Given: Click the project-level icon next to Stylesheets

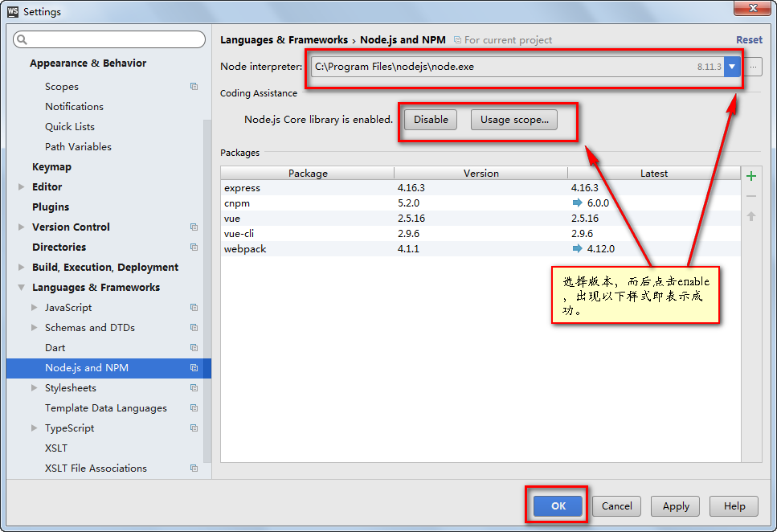Looking at the screenshot, I should (x=194, y=387).
